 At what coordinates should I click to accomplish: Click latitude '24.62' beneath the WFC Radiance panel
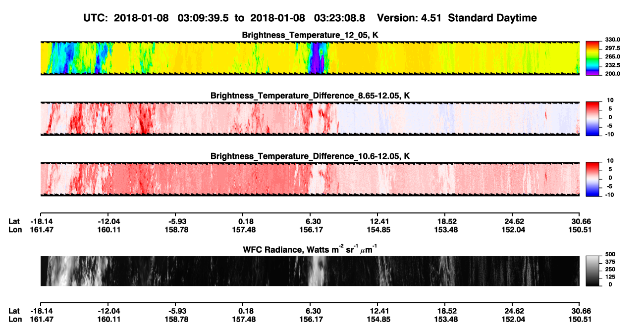tap(514, 311)
